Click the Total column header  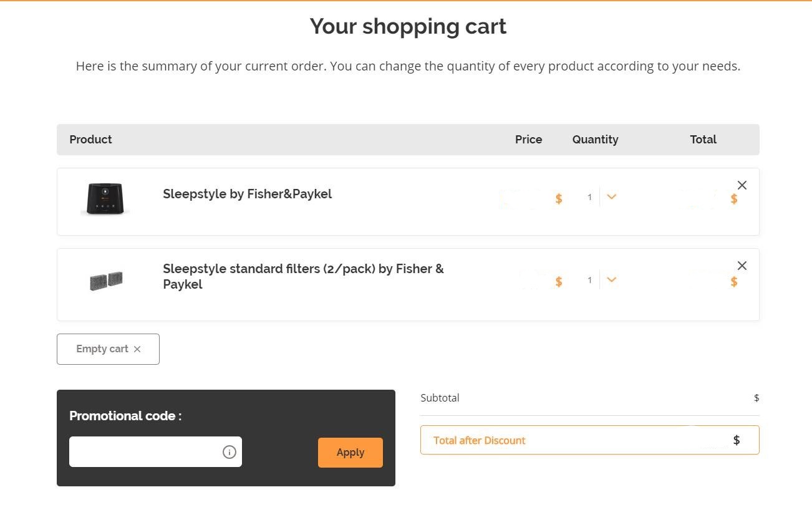click(x=703, y=140)
